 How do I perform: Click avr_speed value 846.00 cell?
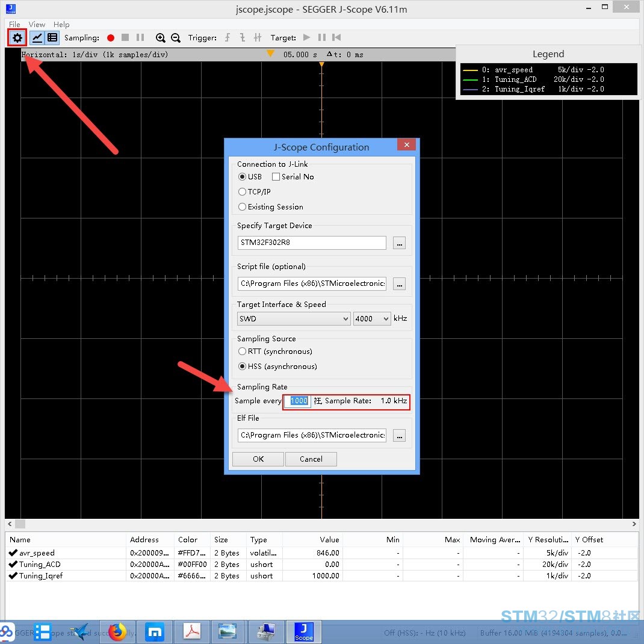coord(312,553)
